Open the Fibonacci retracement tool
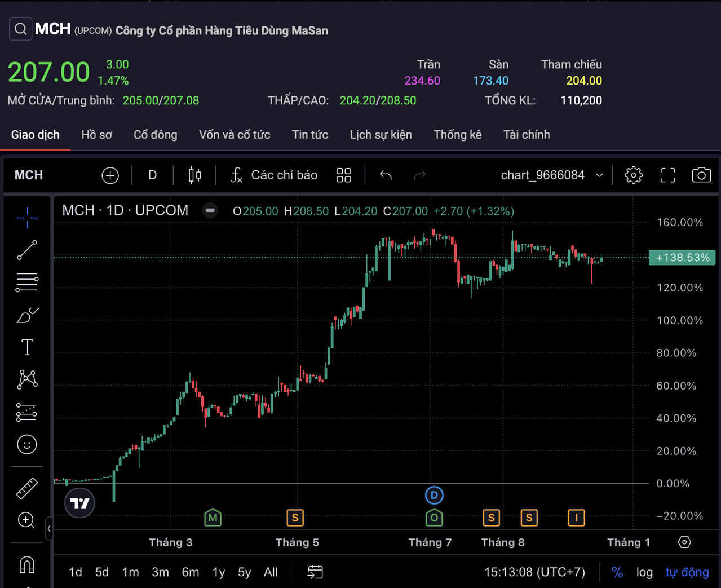 27,282
